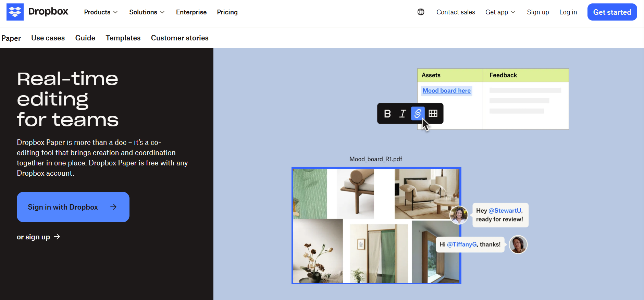Click Stewart's avatar beside thanks comment
Image resolution: width=644 pixels, height=300 pixels.
pyautogui.click(x=518, y=245)
